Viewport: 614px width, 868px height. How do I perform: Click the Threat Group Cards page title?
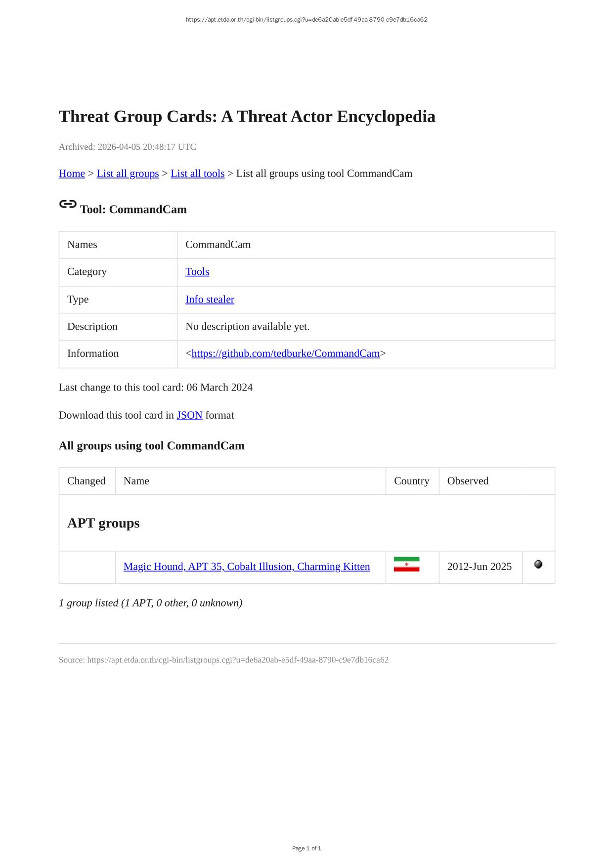click(x=247, y=117)
